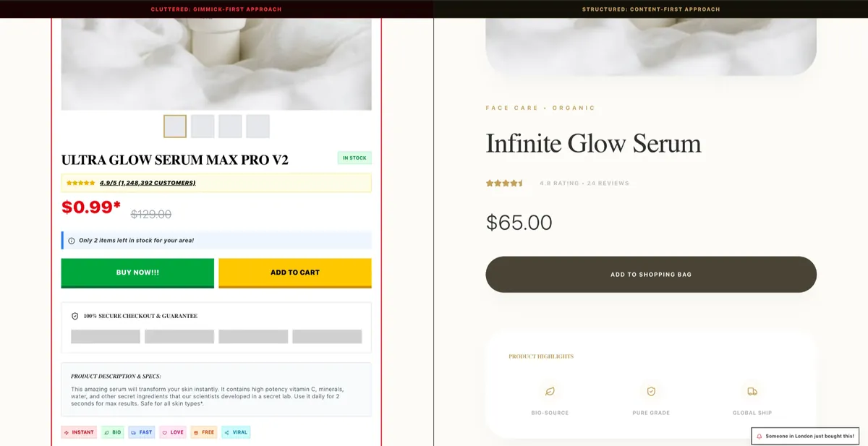This screenshot has height=446, width=868.
Task: Click the Global Ship truck icon
Action: [x=752, y=391]
